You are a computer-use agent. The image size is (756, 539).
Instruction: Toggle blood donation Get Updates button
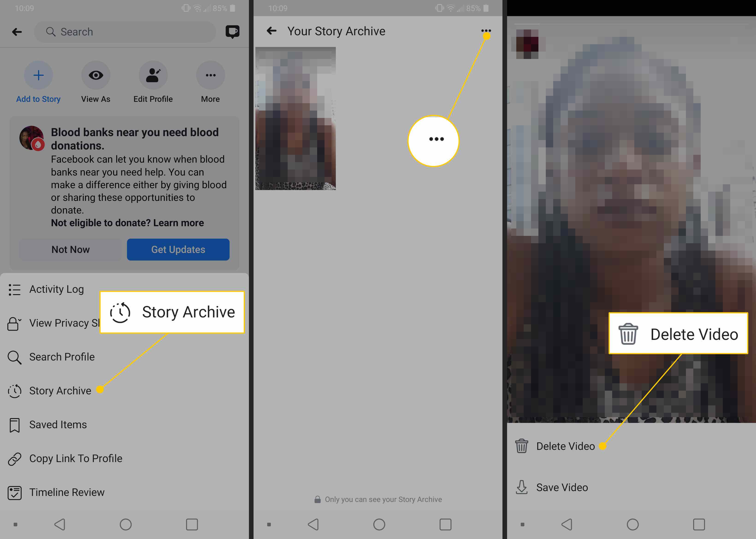pyautogui.click(x=178, y=249)
